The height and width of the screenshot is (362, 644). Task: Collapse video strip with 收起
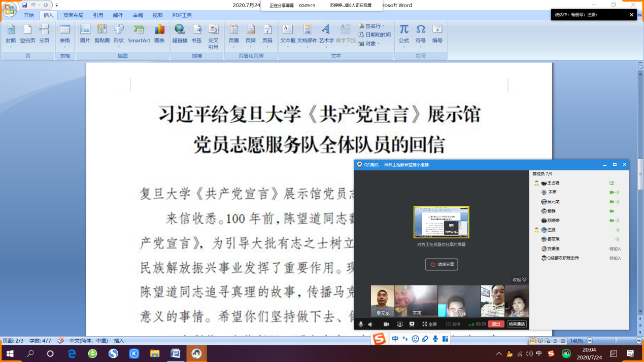pos(520,279)
